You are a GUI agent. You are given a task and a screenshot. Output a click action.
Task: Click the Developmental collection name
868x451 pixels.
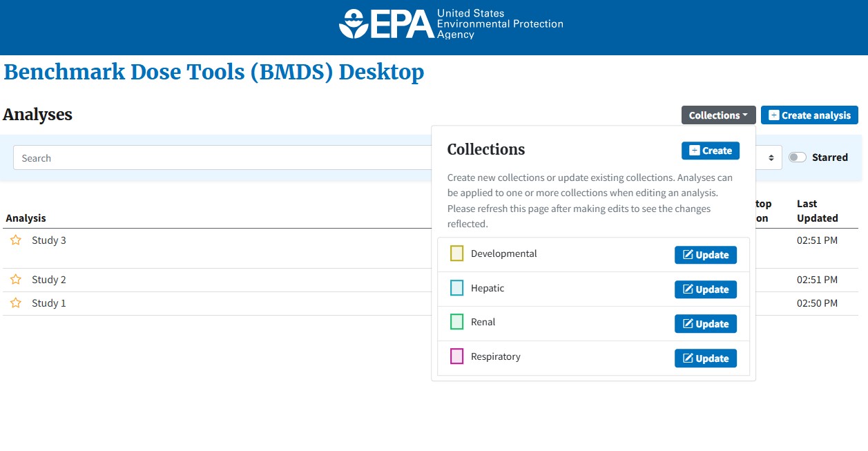(x=504, y=253)
